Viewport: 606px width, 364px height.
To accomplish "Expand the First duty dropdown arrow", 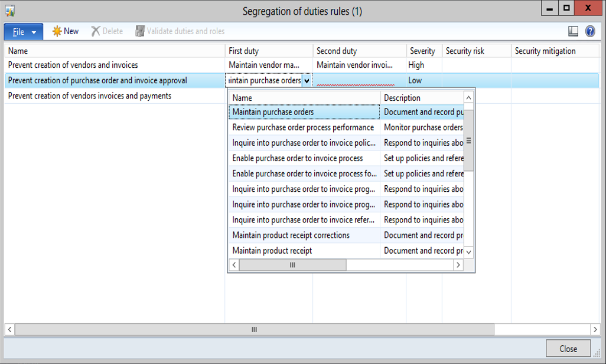I will point(307,81).
